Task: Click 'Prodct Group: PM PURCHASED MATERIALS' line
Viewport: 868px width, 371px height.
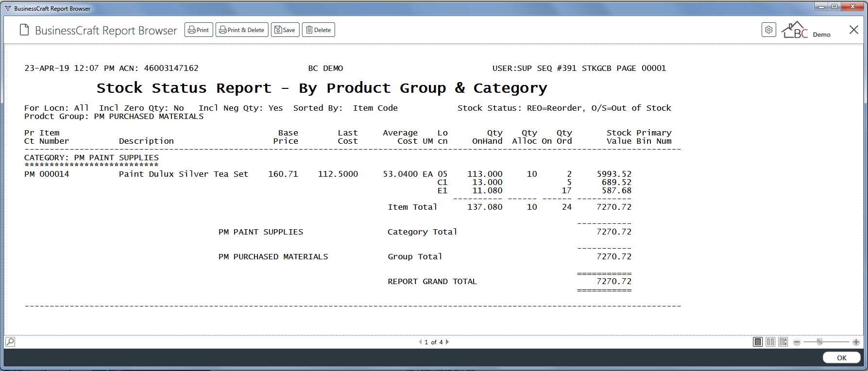Action: tap(114, 116)
